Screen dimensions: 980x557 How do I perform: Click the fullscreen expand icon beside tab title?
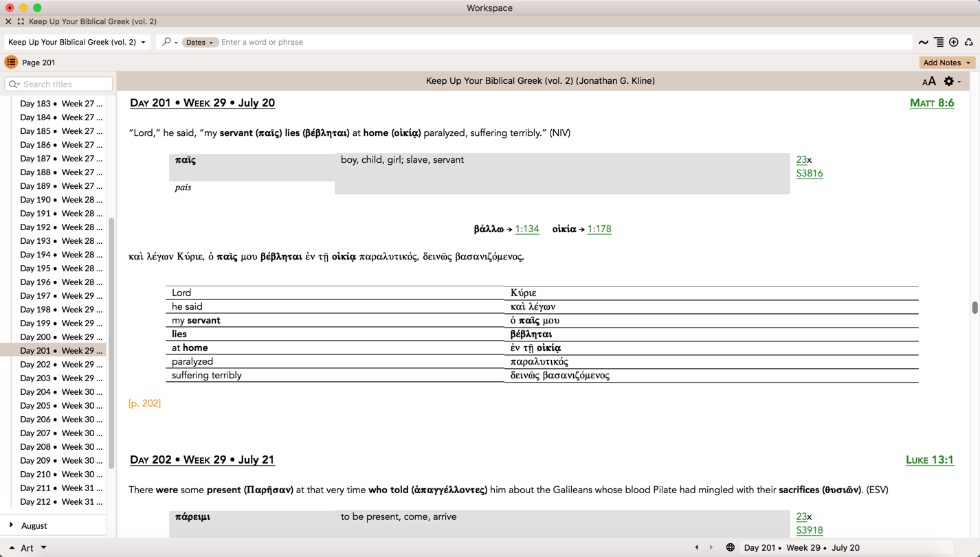pos(21,21)
